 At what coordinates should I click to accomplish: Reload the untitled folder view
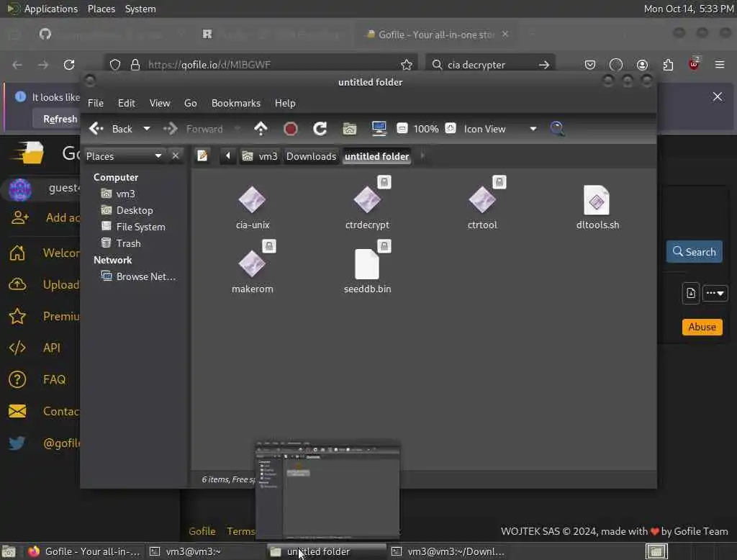[x=320, y=129]
